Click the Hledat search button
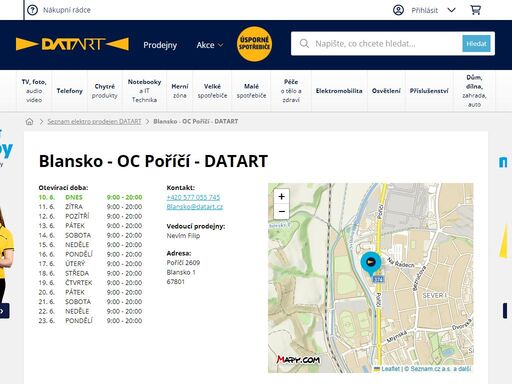This screenshot has height=384, width=512. 476,44
